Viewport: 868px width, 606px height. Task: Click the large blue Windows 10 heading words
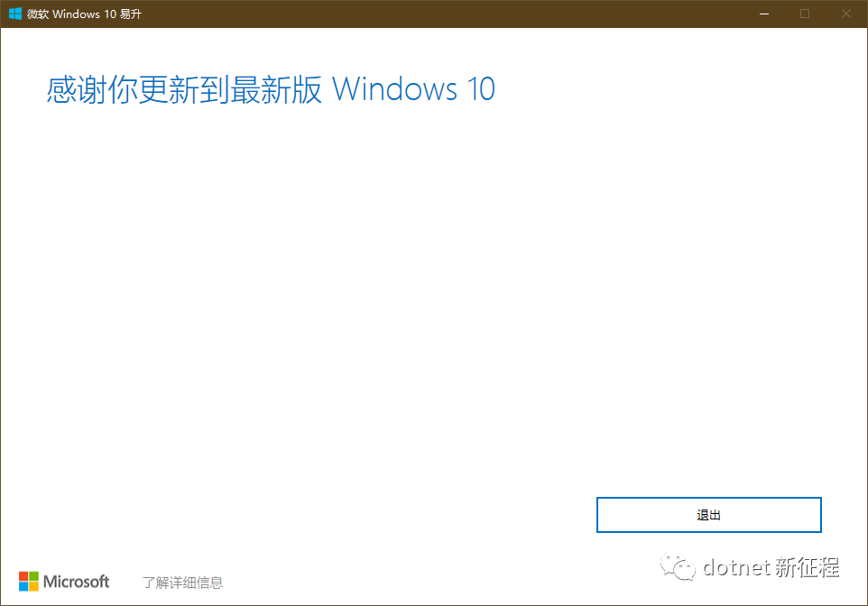pyautogui.click(x=413, y=89)
